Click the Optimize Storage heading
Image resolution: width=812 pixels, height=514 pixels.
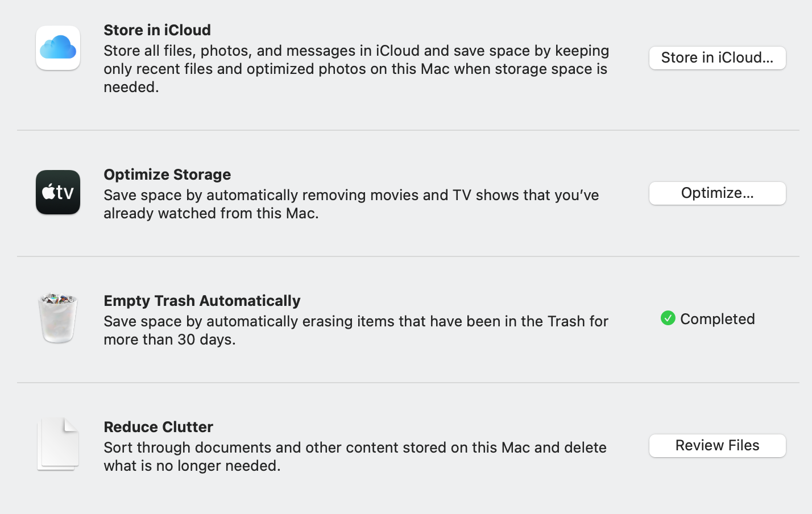[167, 175]
